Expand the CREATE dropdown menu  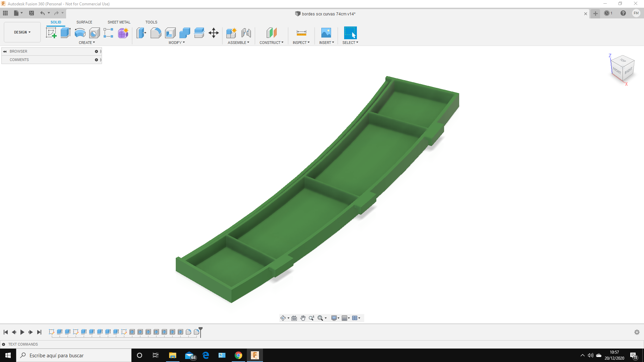click(87, 43)
